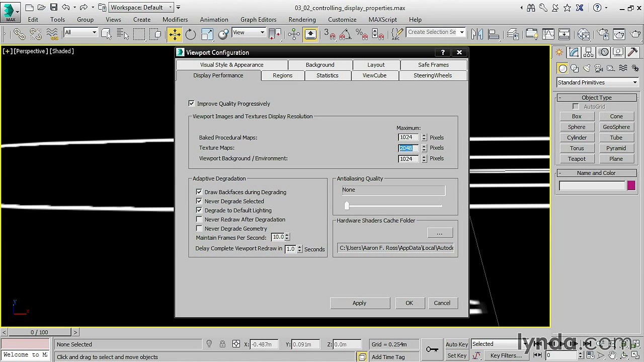Click the Teapot primitive button

pos(577,159)
